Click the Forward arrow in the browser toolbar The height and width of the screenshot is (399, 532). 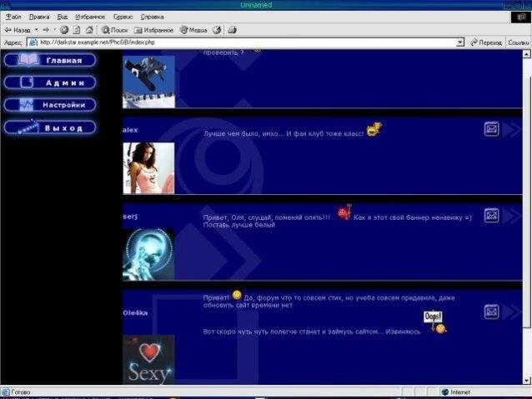pos(46,30)
